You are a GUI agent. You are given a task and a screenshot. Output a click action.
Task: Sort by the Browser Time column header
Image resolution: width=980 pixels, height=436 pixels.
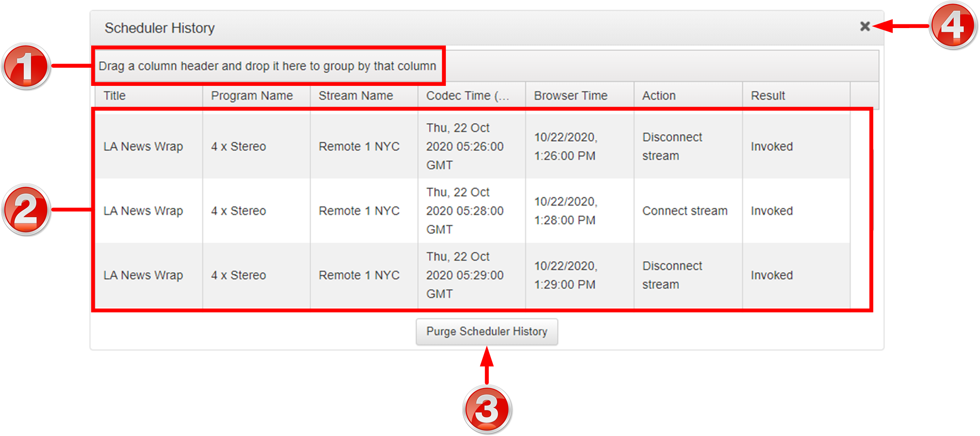point(571,96)
